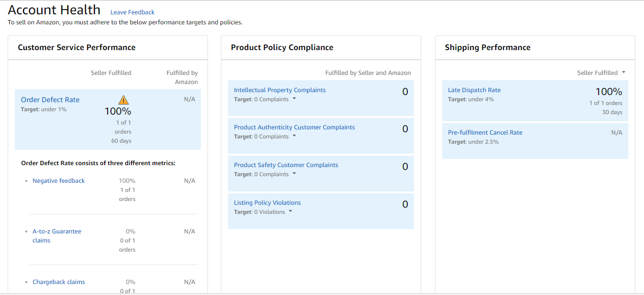Image resolution: width=644 pixels, height=295 pixels.
Task: Click the 100% Late Dispatch Rate value
Action: [x=609, y=92]
